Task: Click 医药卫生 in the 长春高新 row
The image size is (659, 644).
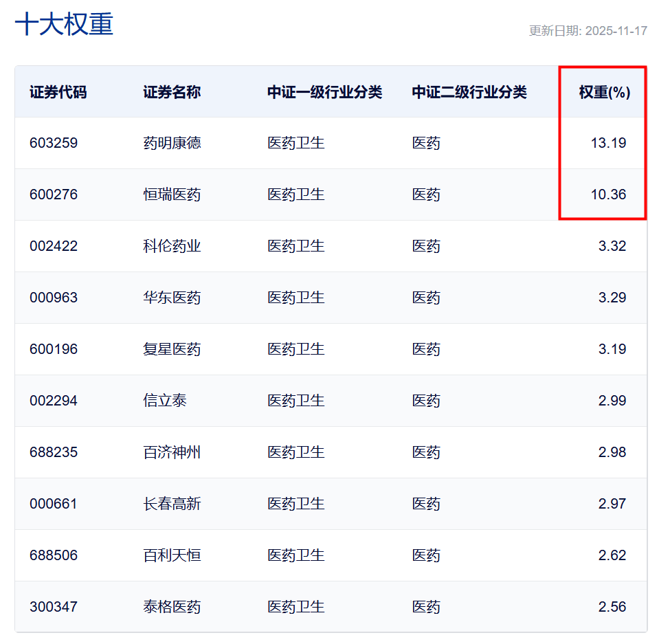Action: click(296, 504)
